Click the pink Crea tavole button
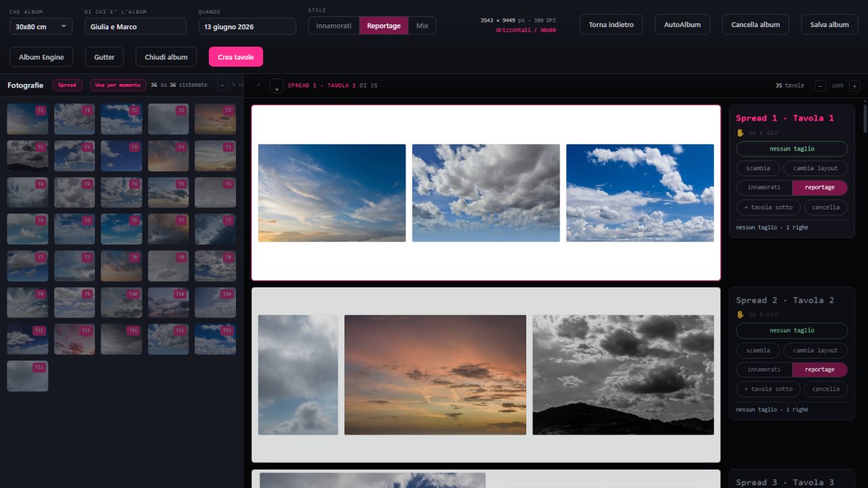 [236, 57]
